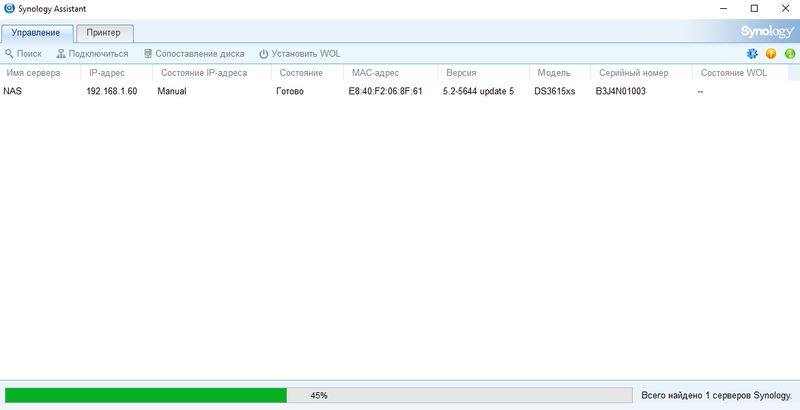Sort by Имя сервера column header

(34, 73)
